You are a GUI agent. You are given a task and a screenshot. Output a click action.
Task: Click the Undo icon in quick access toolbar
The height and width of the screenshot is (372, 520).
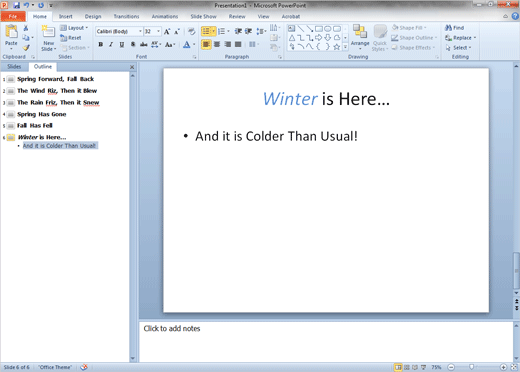[26, 5]
